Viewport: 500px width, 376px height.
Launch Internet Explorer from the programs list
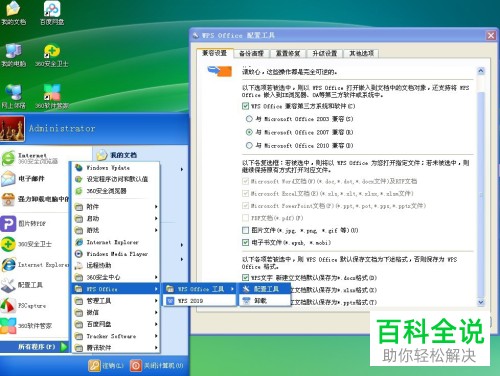coord(116,242)
